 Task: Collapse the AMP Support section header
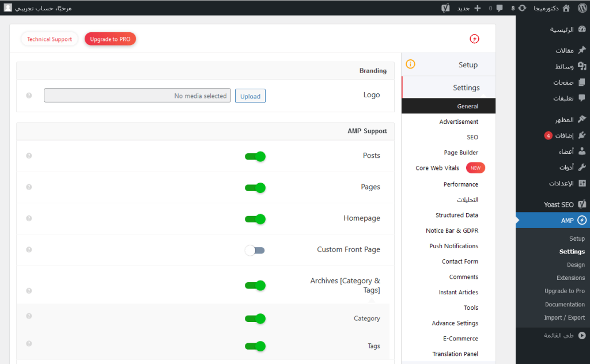[x=385, y=132]
